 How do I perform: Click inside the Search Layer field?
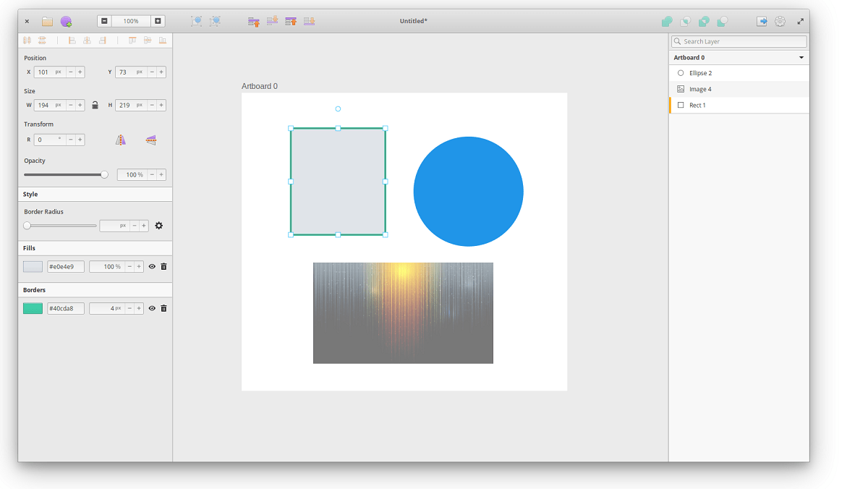tap(738, 41)
